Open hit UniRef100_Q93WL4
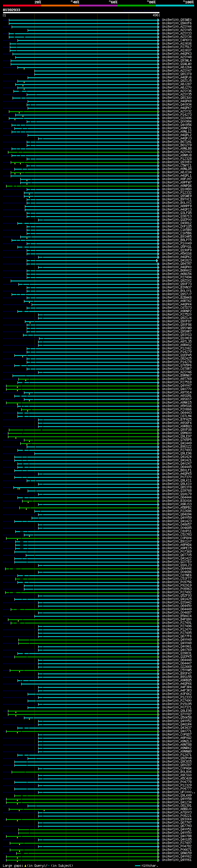 pos(177,61)
